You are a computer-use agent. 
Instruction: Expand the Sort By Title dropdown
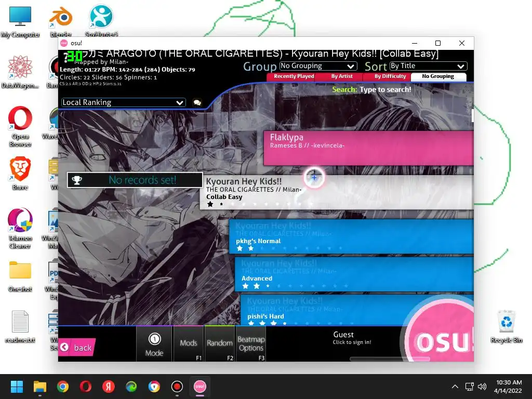point(428,66)
